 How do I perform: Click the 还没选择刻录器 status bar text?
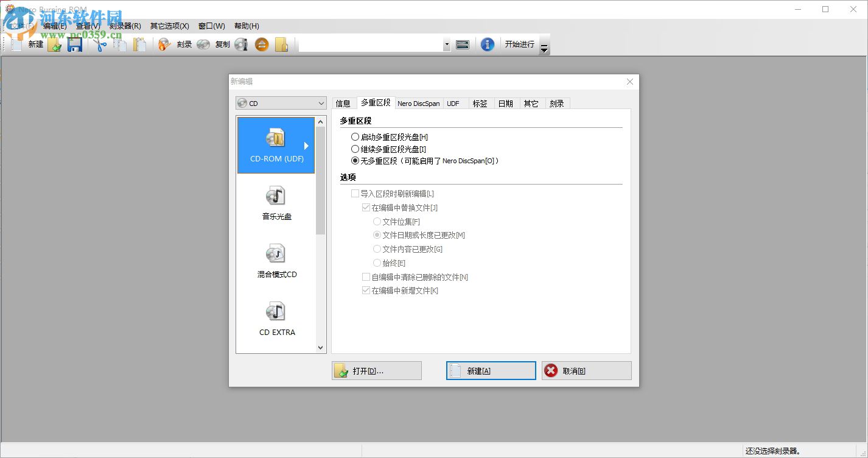(x=773, y=451)
